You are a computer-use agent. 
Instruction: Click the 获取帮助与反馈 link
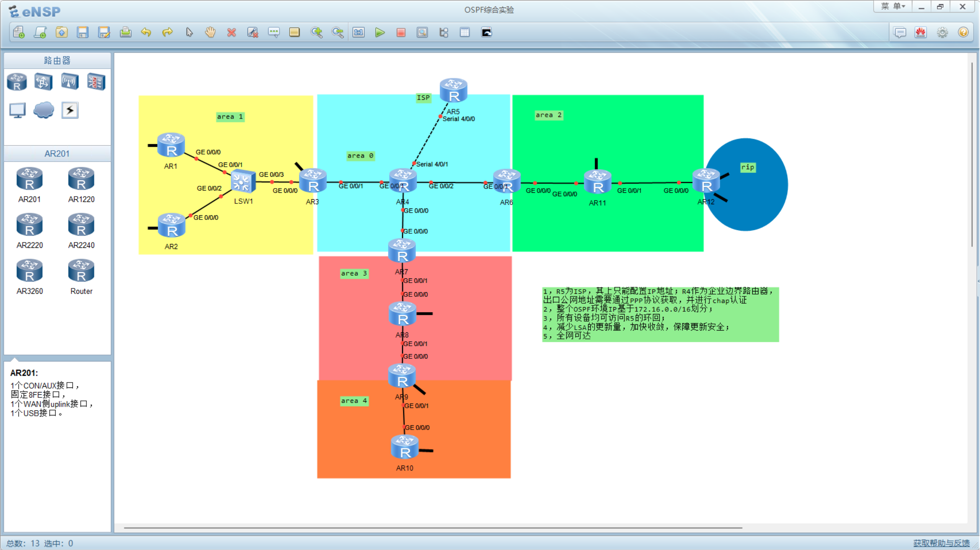tap(941, 543)
